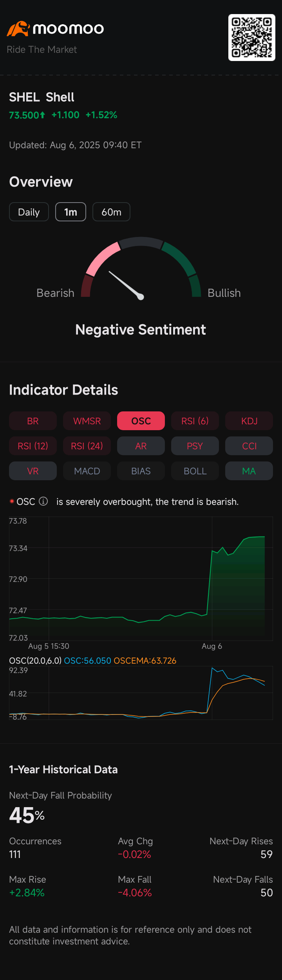This screenshot has width=282, height=980.
Task: Open the RSI (6) indicator
Action: (x=195, y=421)
